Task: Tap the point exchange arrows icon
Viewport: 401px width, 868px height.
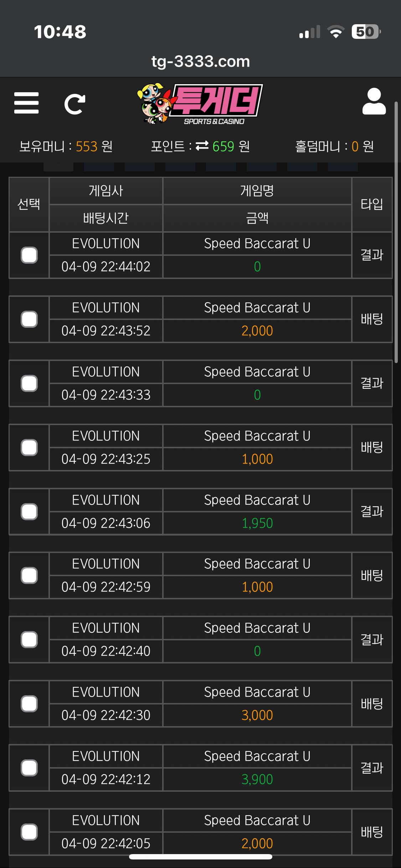Action: coord(202,146)
